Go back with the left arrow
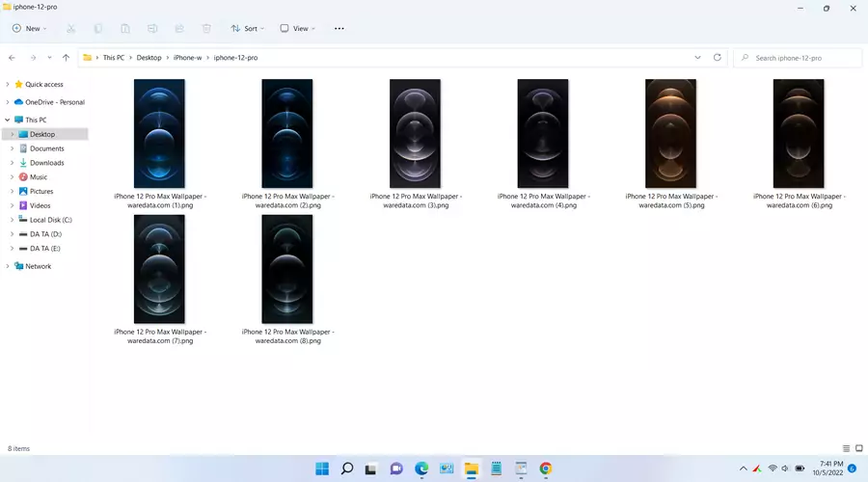This screenshot has height=482, width=868. tap(13, 58)
